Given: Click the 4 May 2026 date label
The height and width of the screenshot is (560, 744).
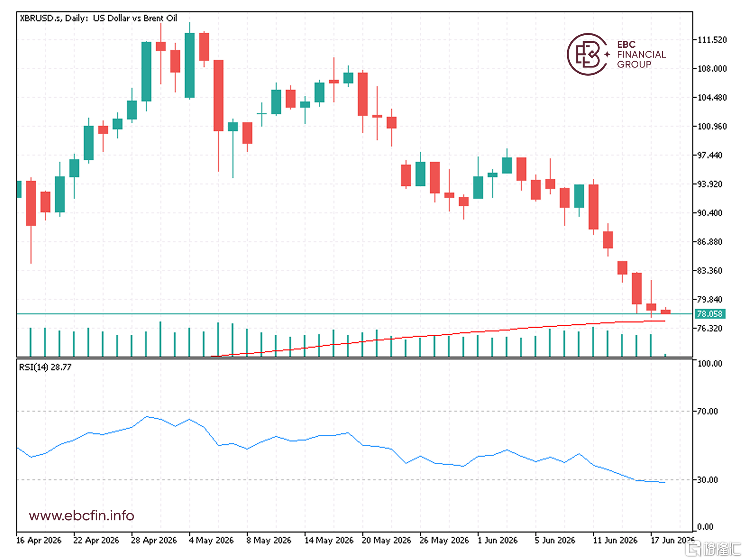Looking at the screenshot, I should coord(211,540).
